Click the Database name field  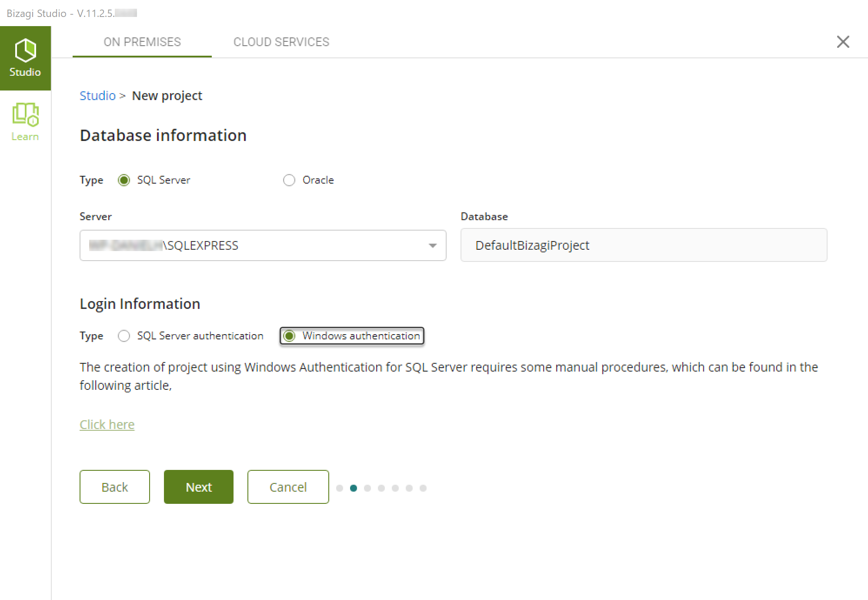[644, 245]
